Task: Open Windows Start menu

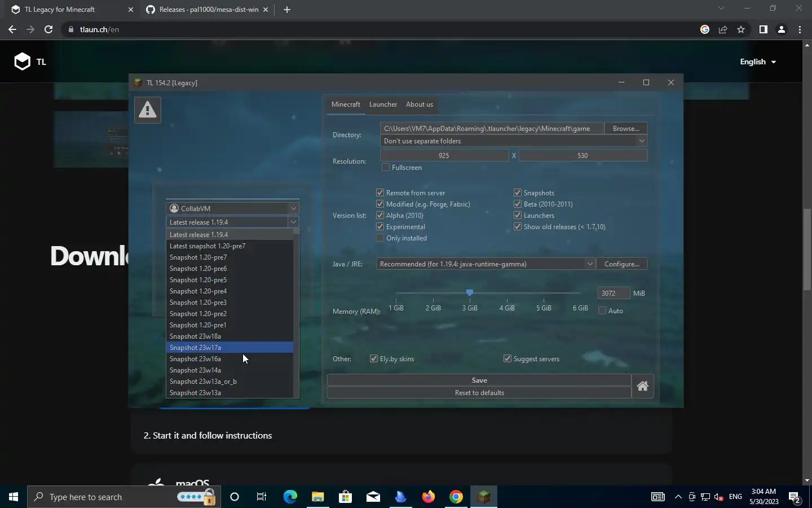Action: pyautogui.click(x=14, y=497)
